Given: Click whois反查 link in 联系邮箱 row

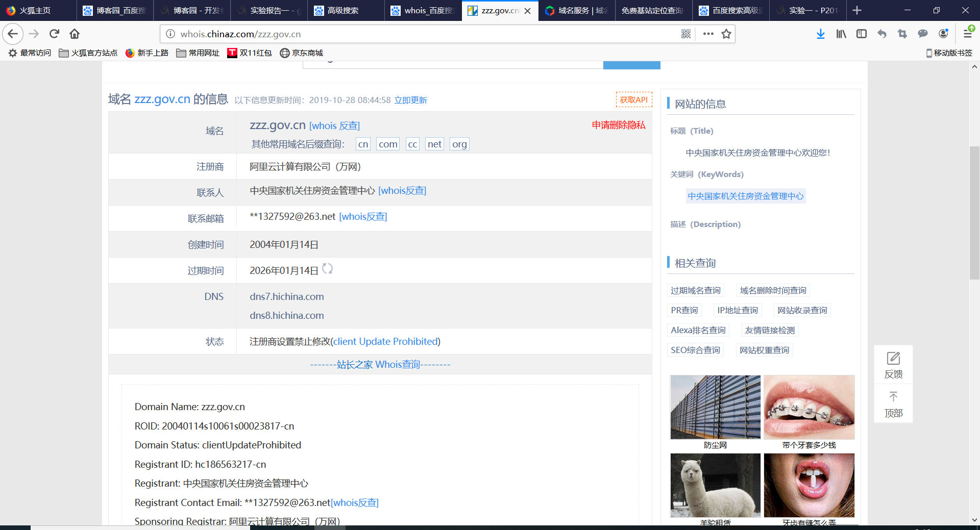Looking at the screenshot, I should (363, 217).
